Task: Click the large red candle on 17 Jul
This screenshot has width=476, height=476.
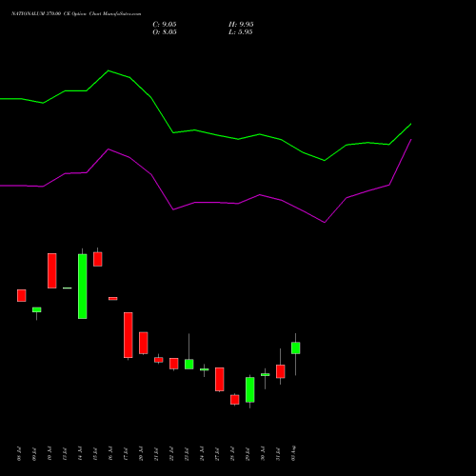Action: tap(129, 335)
